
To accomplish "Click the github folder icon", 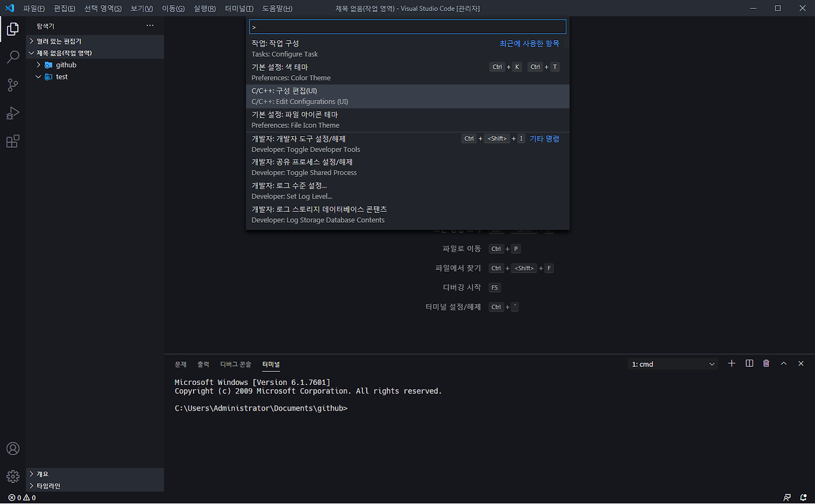I will 48,65.
